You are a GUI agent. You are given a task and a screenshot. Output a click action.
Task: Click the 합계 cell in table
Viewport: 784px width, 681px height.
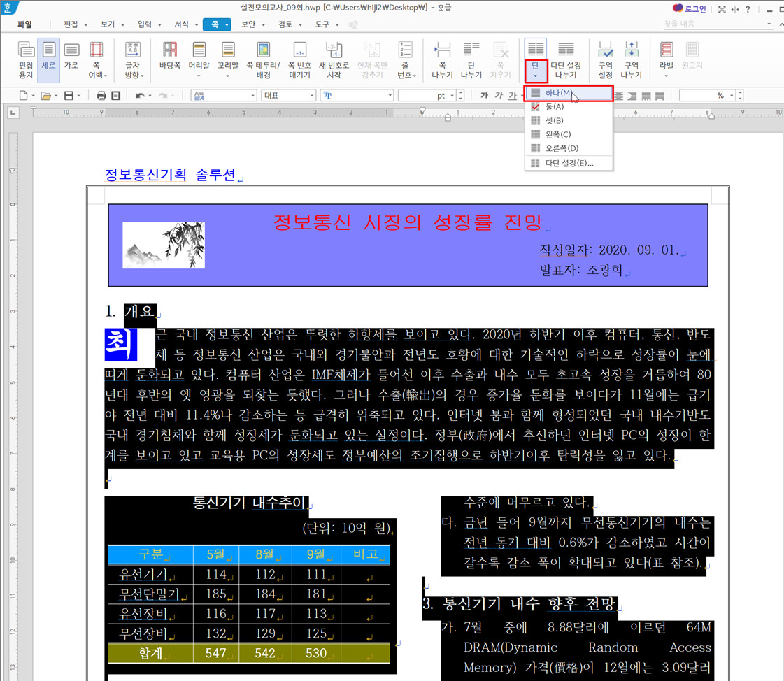tap(150, 653)
